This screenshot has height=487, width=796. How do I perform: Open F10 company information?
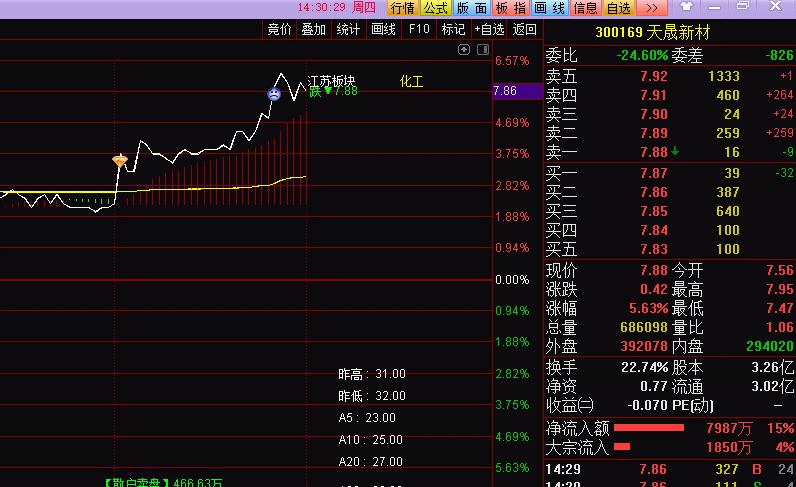419,29
